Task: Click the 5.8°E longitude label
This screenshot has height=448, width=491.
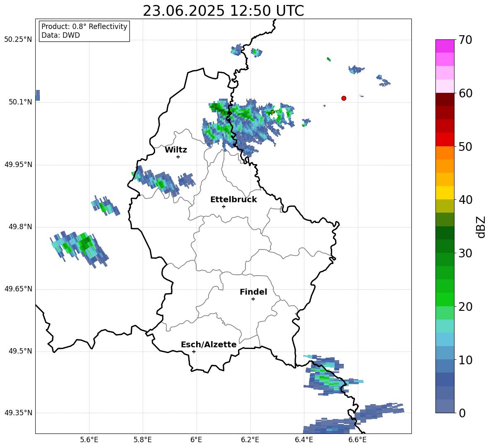Action: 143,440
